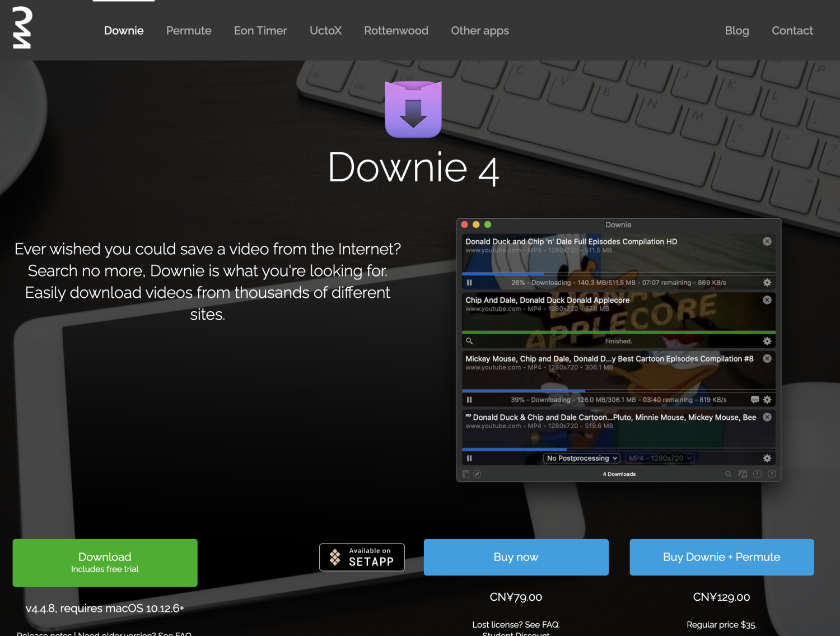Viewport: 840px width, 636px height.
Task: Visit the Blog
Action: pos(737,30)
